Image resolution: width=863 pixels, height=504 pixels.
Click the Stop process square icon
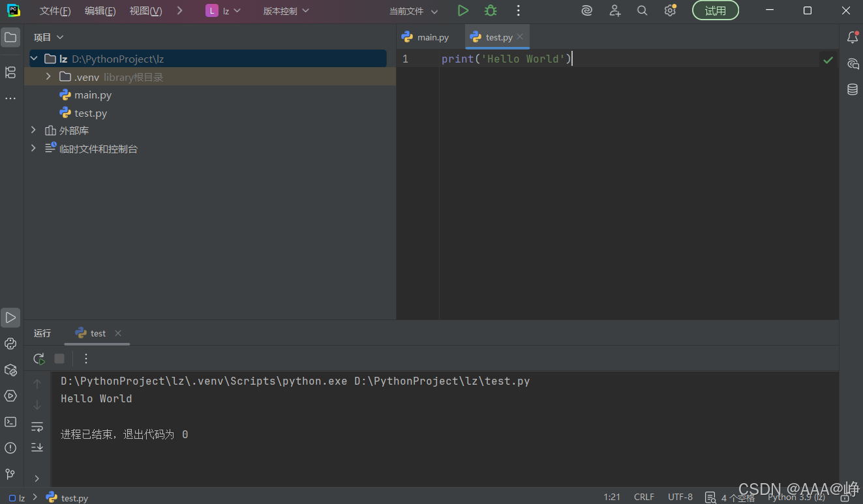coord(59,359)
